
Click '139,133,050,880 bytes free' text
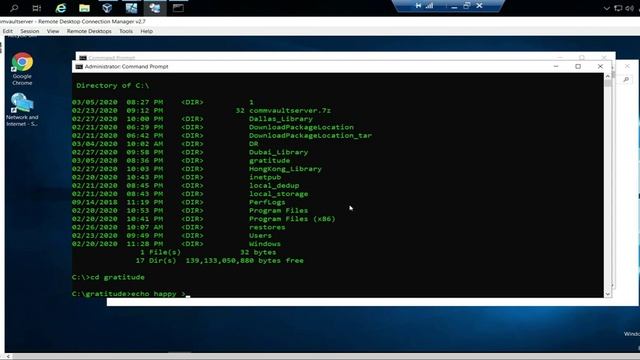[244, 260]
